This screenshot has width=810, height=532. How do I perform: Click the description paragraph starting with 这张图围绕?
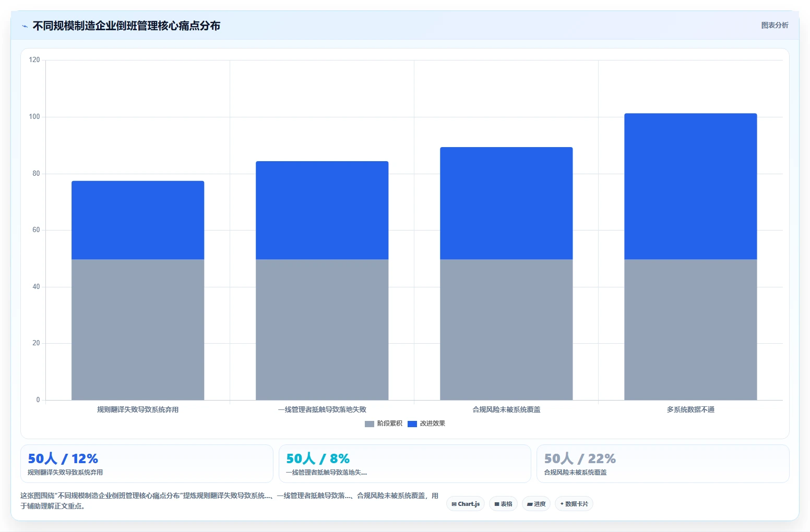229,501
